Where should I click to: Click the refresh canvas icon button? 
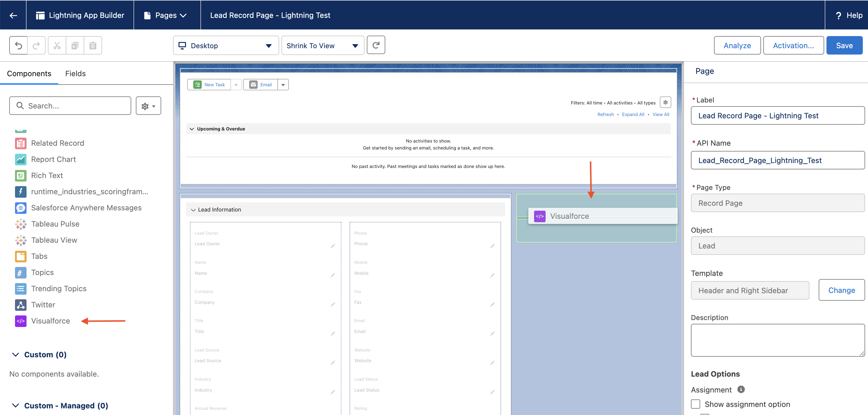click(x=376, y=45)
